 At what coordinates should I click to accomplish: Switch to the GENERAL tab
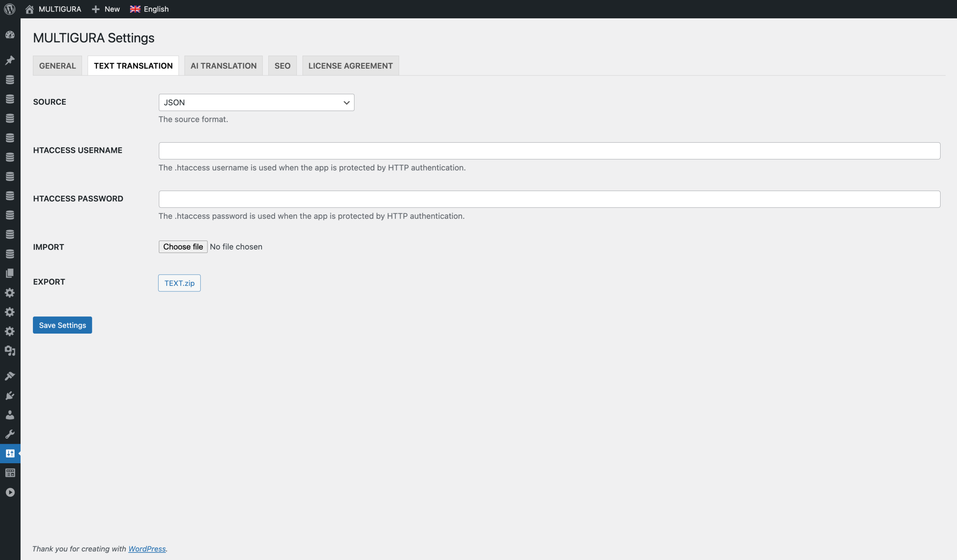coord(57,66)
